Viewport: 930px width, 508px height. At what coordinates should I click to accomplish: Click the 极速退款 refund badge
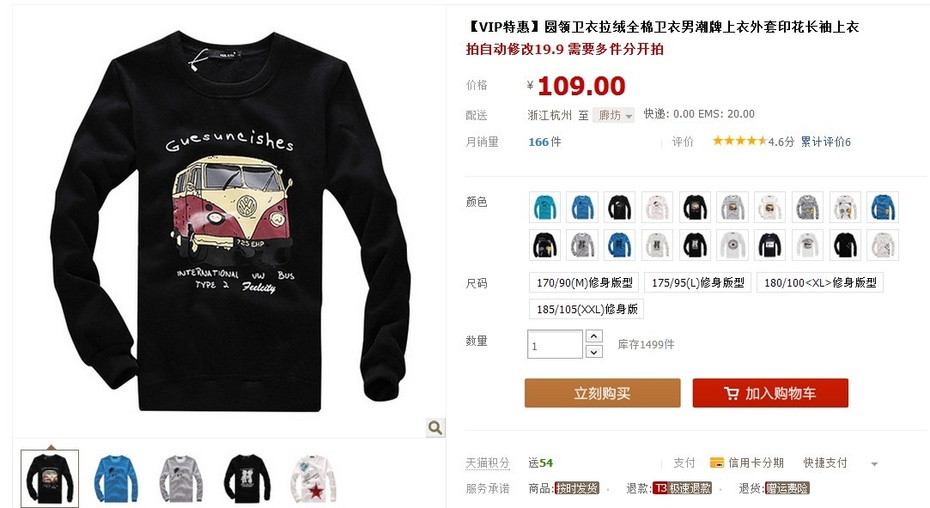coord(682,488)
